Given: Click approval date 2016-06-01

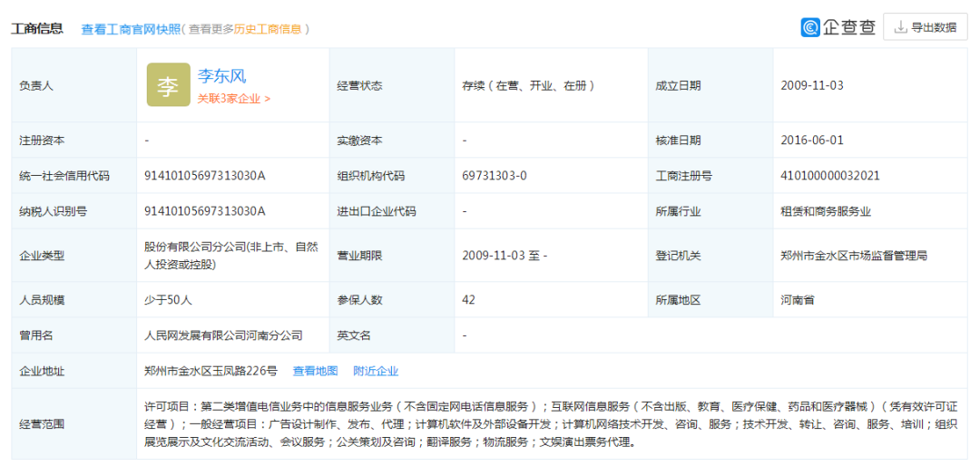Looking at the screenshot, I should pyautogui.click(x=812, y=140).
